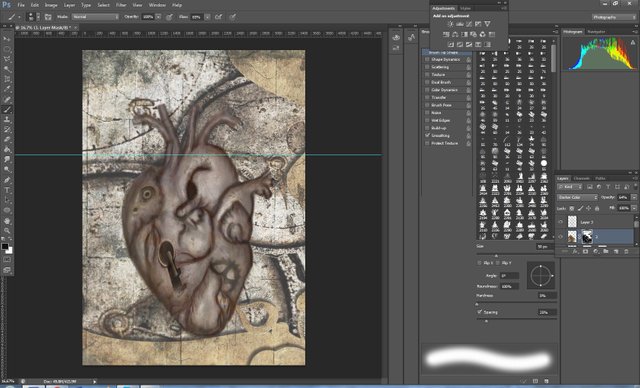
Task: Open the workspace switcher dropdown
Action: (614, 17)
